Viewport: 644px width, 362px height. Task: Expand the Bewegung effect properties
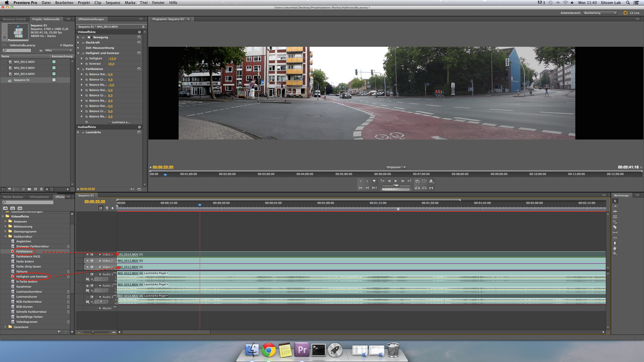(78, 37)
